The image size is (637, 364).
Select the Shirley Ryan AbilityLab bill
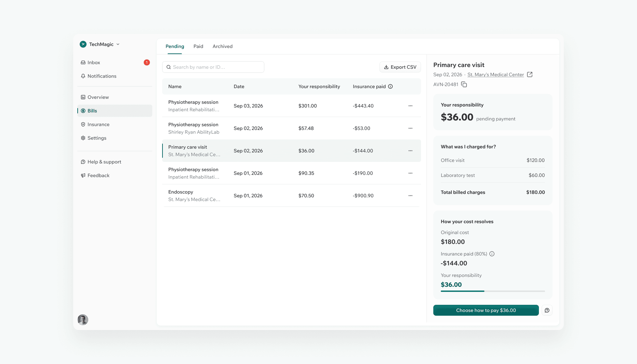point(292,128)
